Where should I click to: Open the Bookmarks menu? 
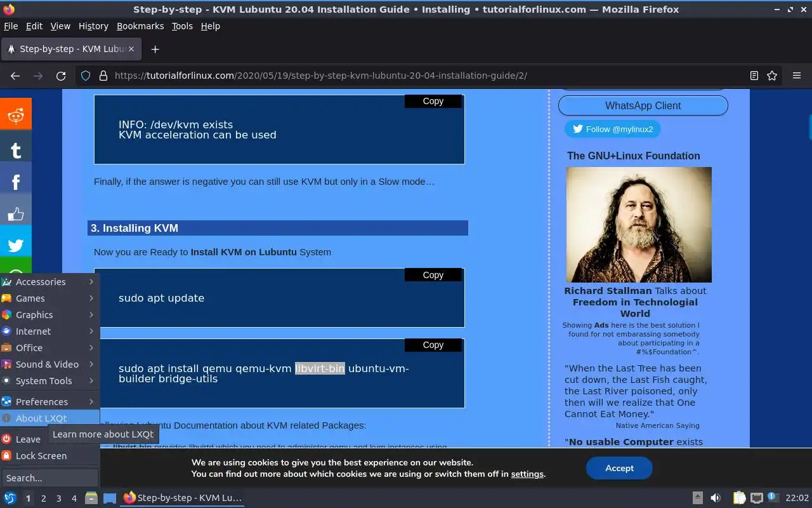(140, 26)
